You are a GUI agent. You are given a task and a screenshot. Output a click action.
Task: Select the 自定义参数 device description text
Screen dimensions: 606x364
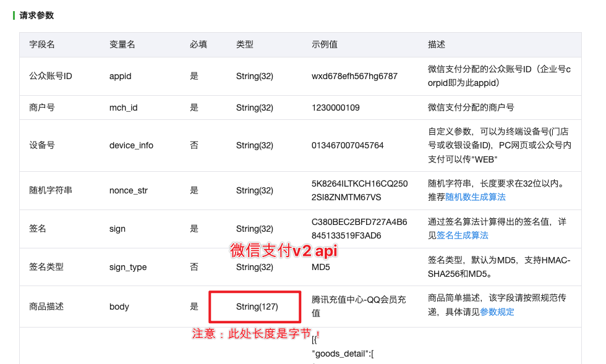(x=500, y=145)
